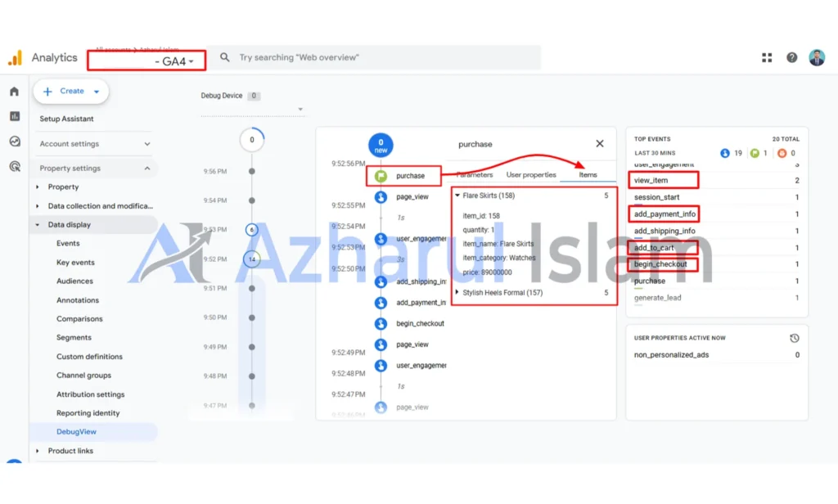The width and height of the screenshot is (838, 504).
Task: Switch to the Parameters tab
Action: click(x=475, y=175)
